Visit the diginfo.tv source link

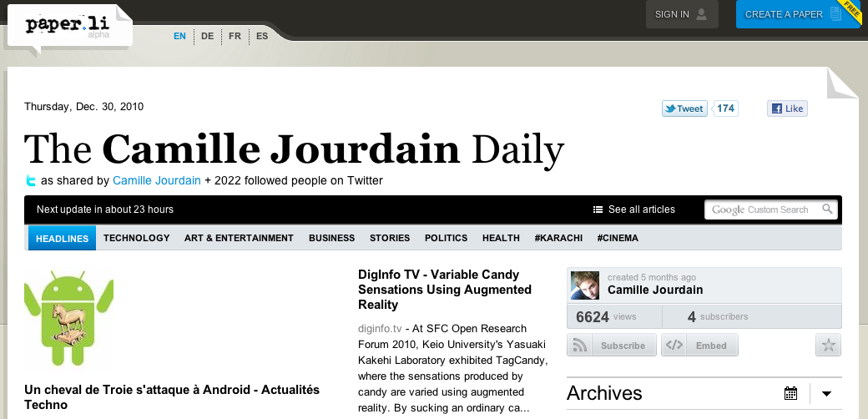[x=380, y=328]
